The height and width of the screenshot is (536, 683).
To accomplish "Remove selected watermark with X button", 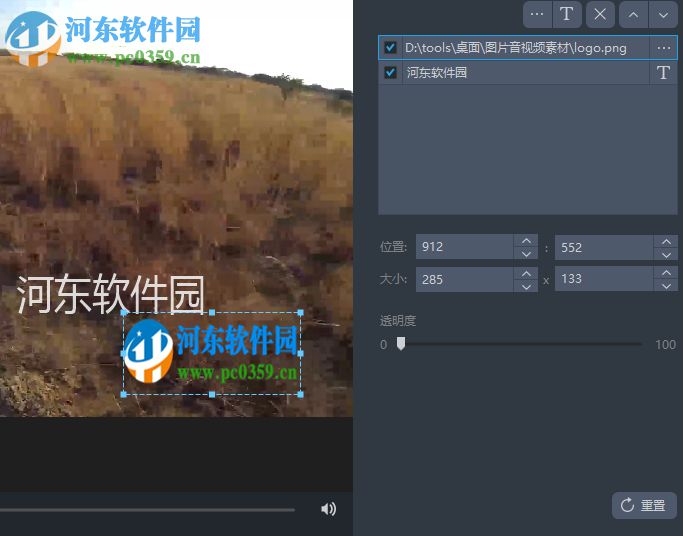I will (x=600, y=14).
